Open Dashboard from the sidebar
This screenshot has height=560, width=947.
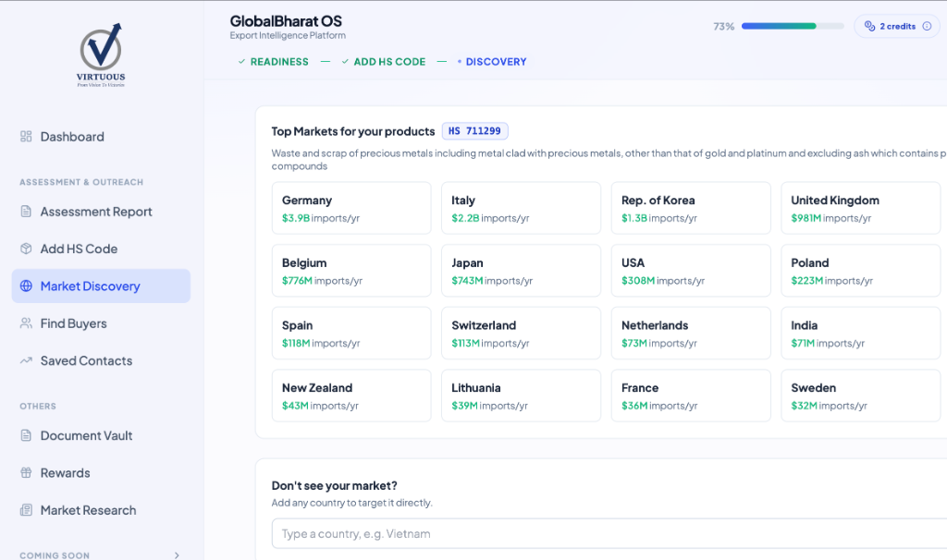pos(101,137)
